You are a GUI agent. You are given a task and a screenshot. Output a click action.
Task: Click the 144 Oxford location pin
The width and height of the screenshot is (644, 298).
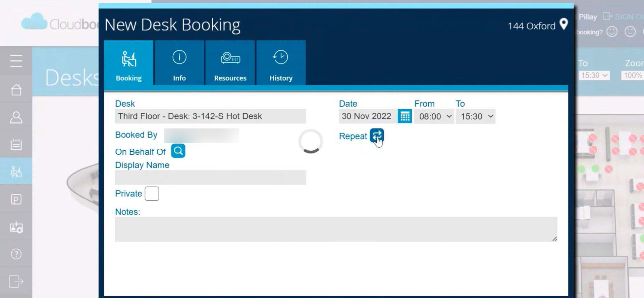564,24
